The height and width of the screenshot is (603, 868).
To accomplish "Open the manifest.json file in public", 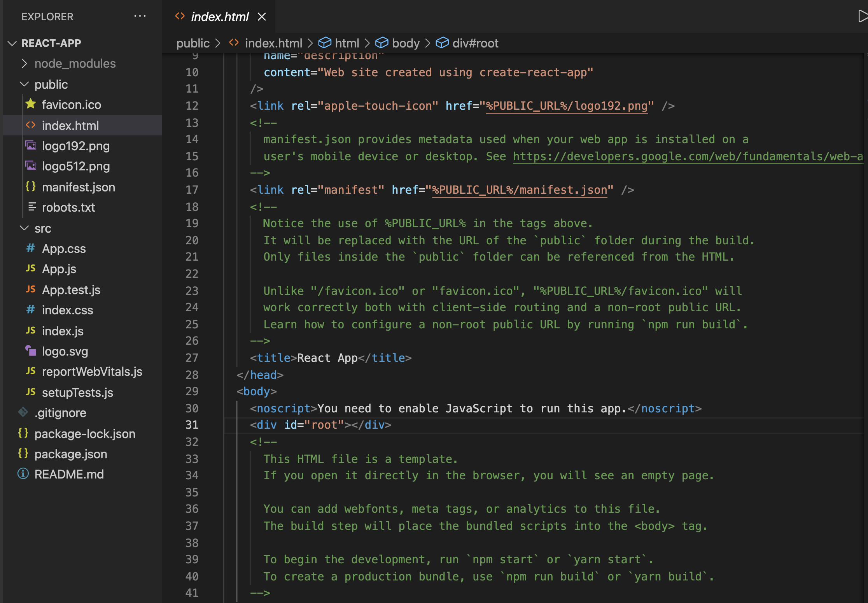I will [78, 187].
